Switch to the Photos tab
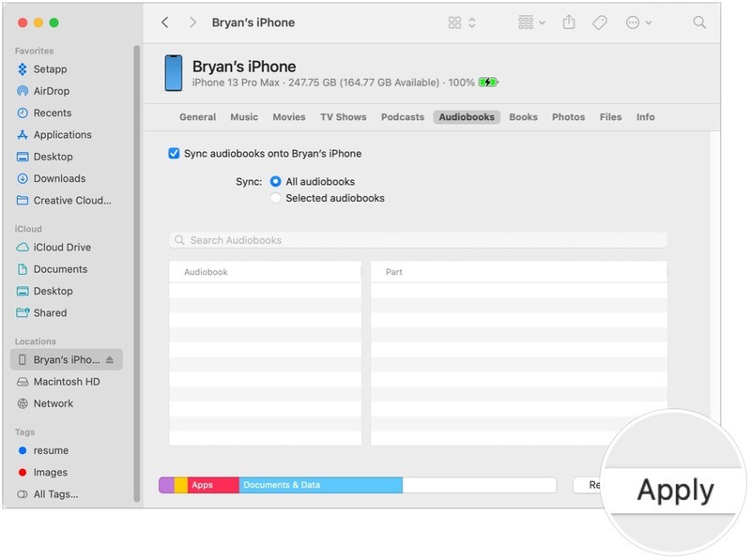 click(569, 117)
